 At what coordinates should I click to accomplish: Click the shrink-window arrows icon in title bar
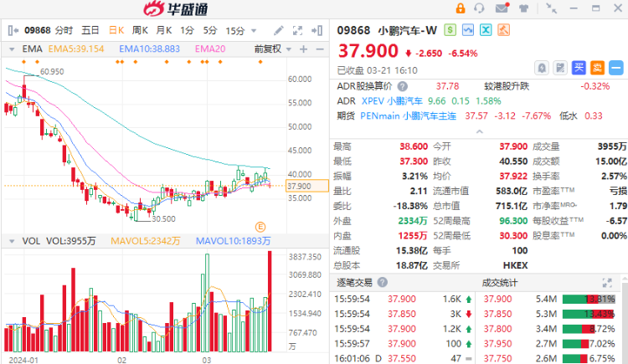click(x=552, y=8)
